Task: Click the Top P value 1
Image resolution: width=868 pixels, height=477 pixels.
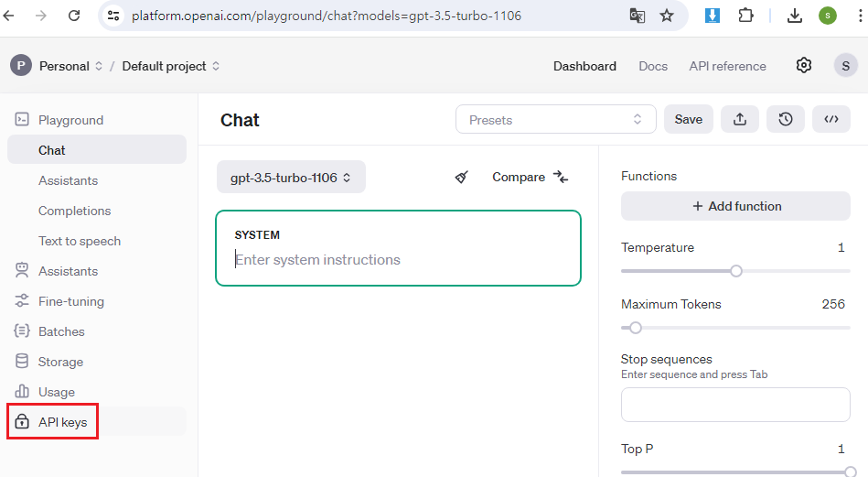Action: pos(841,449)
